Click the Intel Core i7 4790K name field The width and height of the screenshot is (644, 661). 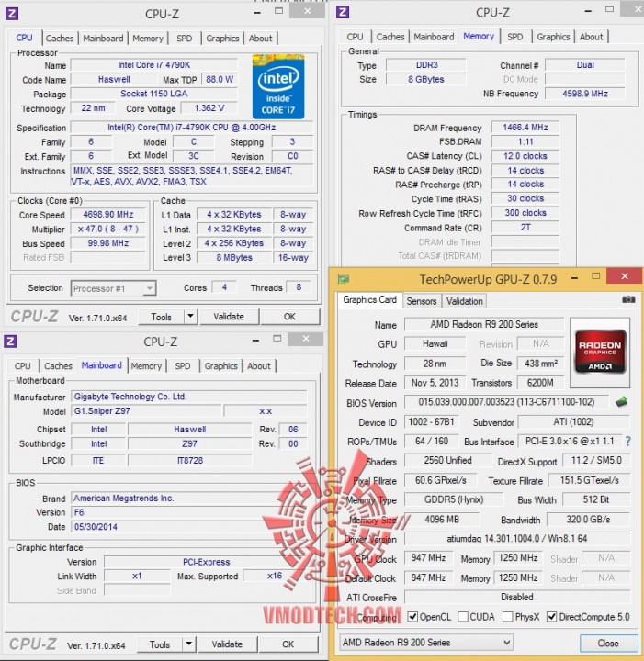point(154,65)
